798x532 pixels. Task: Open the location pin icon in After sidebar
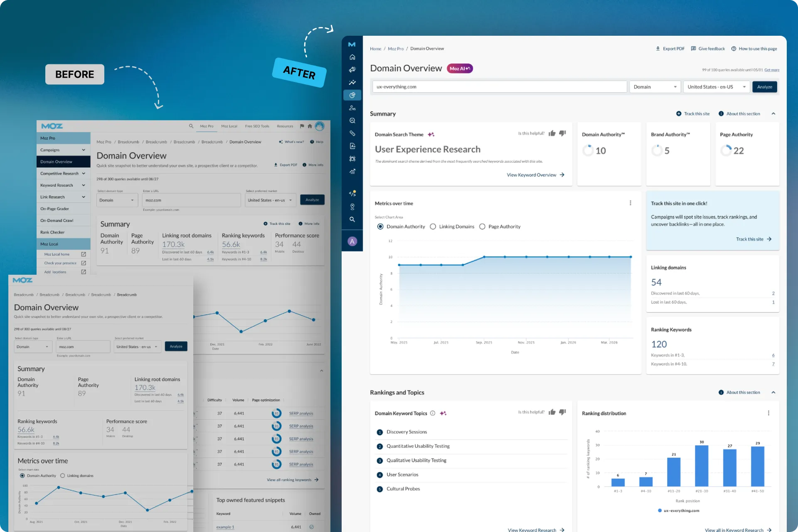pos(352,207)
